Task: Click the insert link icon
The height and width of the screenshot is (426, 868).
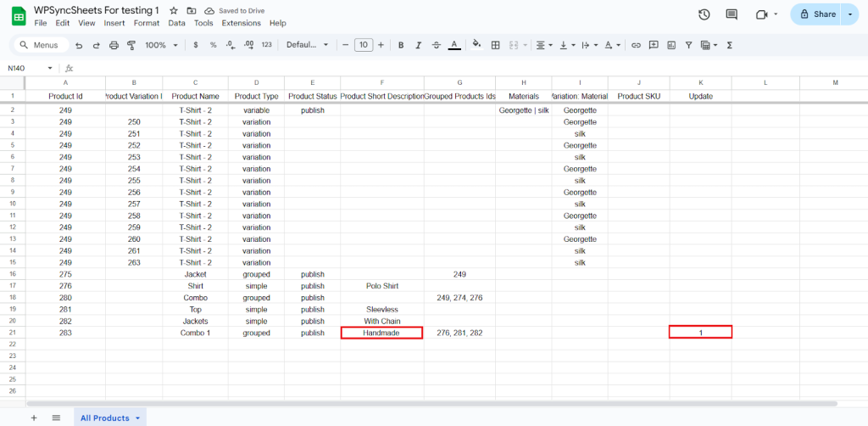Action: 636,45
